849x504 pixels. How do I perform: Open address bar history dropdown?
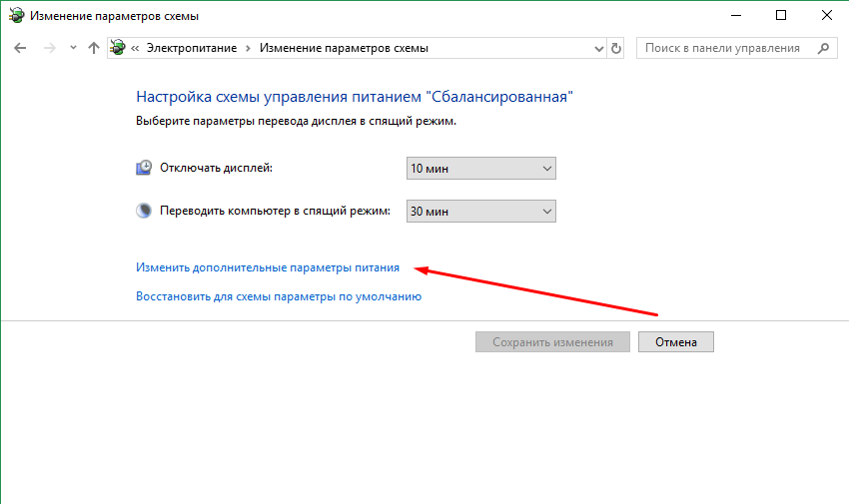pyautogui.click(x=599, y=49)
